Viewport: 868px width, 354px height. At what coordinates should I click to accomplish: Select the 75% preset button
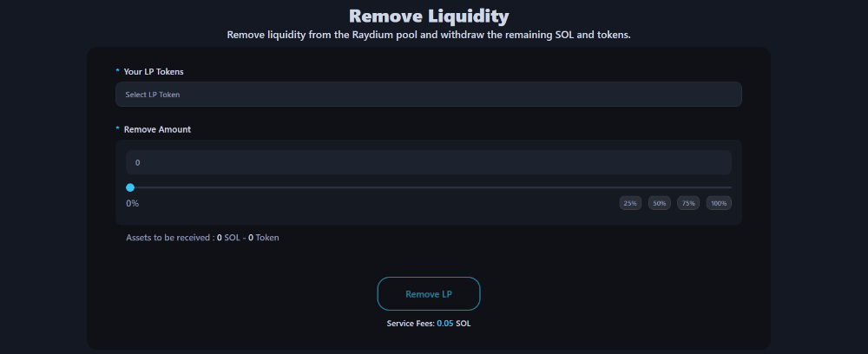(688, 203)
